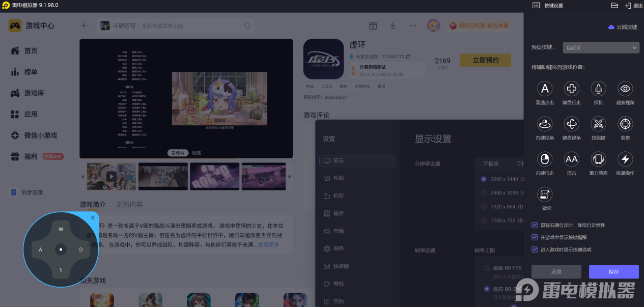Open the video thumbnail with play button
Viewport: 644px width, 307px height.
(x=111, y=177)
